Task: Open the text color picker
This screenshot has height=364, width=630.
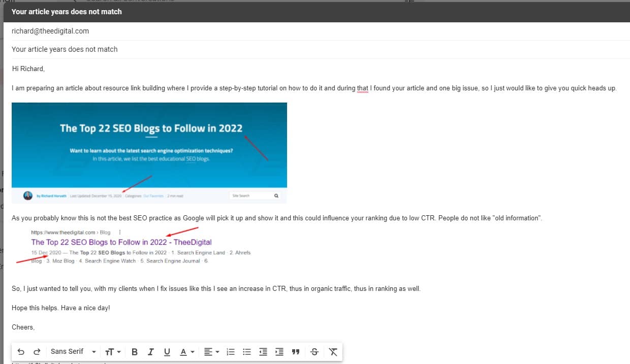Action: (187, 351)
